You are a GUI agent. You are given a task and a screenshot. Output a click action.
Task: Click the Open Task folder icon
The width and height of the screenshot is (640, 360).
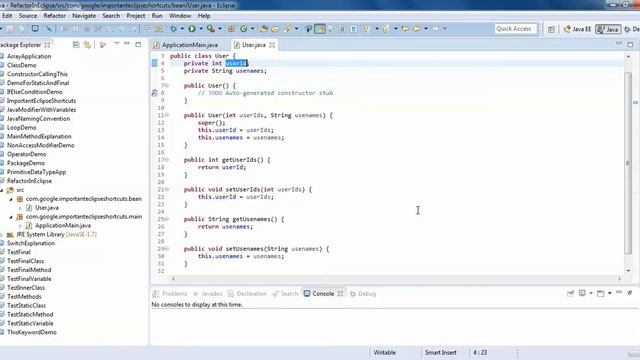[275, 29]
